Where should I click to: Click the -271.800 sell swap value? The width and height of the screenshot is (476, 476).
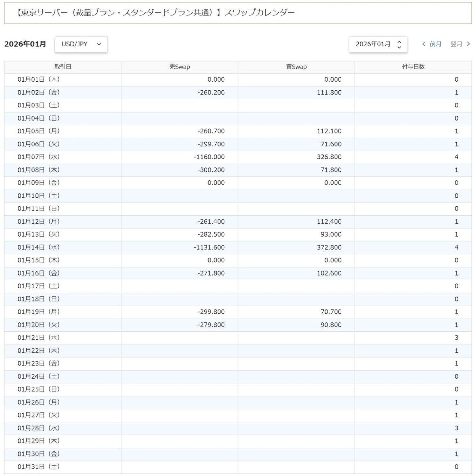(211, 273)
